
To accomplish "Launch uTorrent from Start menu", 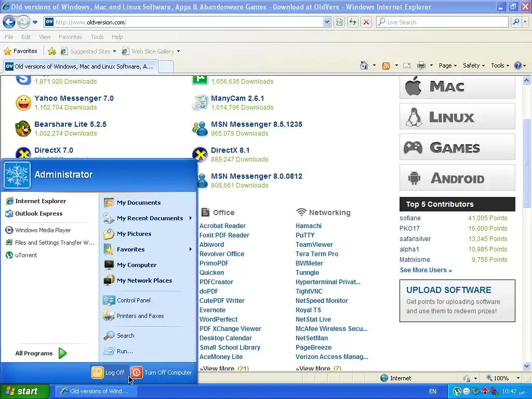I will click(21, 255).
